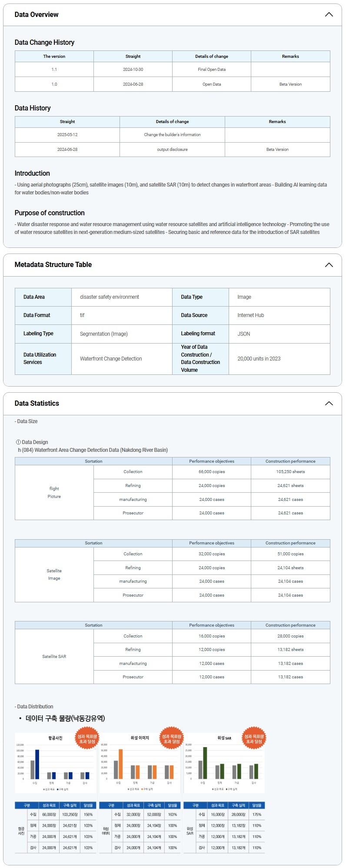346x868 pixels.
Task: Click the Data Statistics panel title
Action: point(37,404)
